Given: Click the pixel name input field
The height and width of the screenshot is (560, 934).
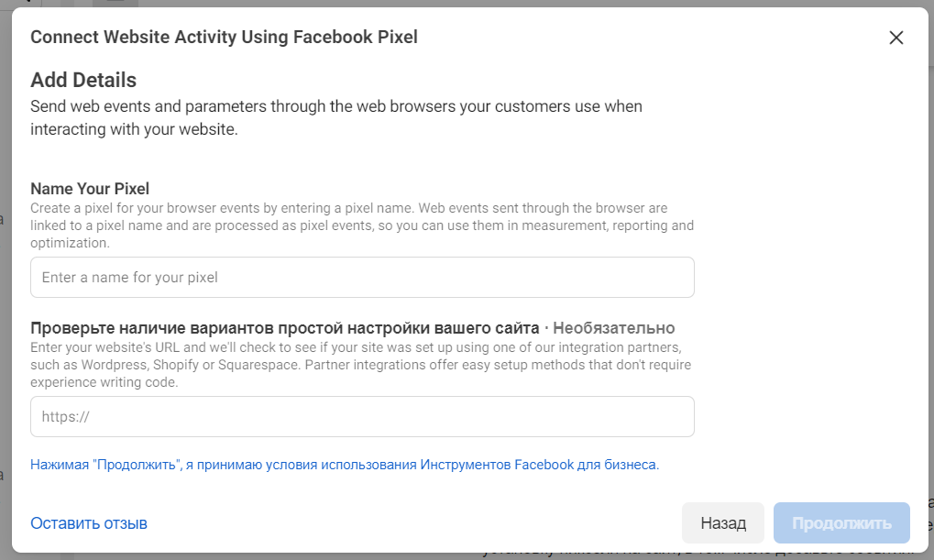Looking at the screenshot, I should pos(362,277).
